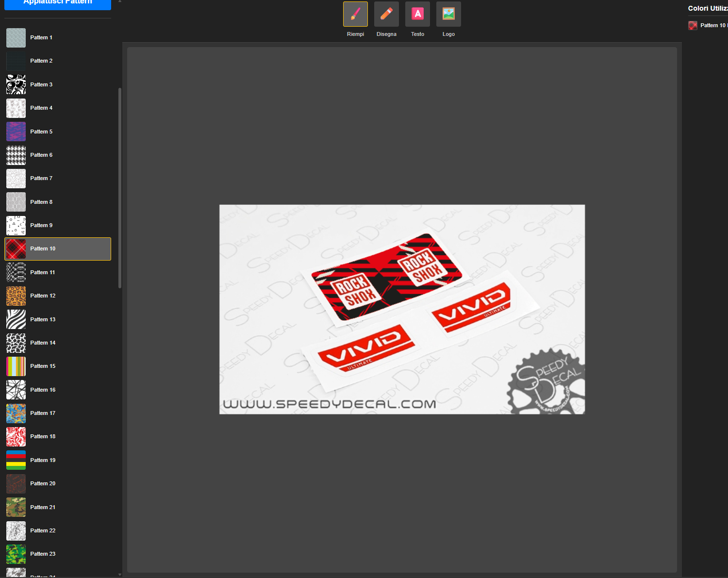Select Pattern 16 thumbnail
This screenshot has width=728, height=578.
16,390
